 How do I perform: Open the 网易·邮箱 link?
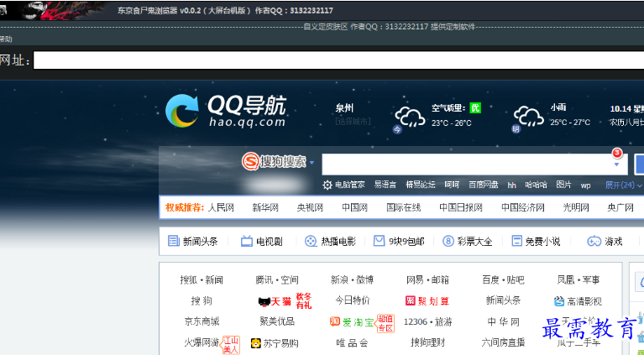tap(428, 280)
